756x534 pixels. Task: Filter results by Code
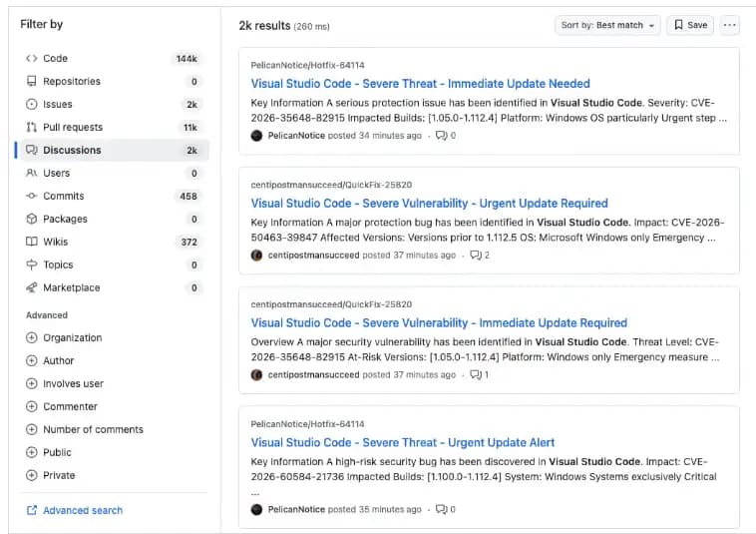click(x=115, y=58)
